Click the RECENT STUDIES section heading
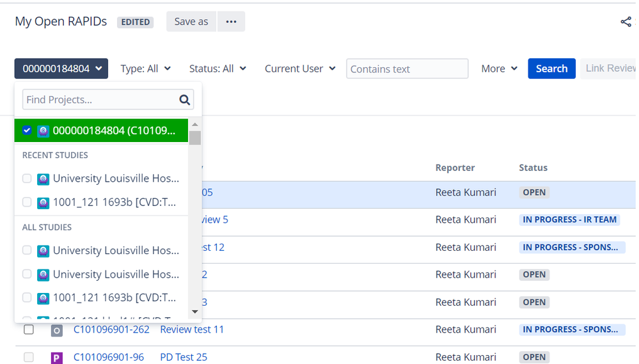The width and height of the screenshot is (639, 364). tap(55, 155)
